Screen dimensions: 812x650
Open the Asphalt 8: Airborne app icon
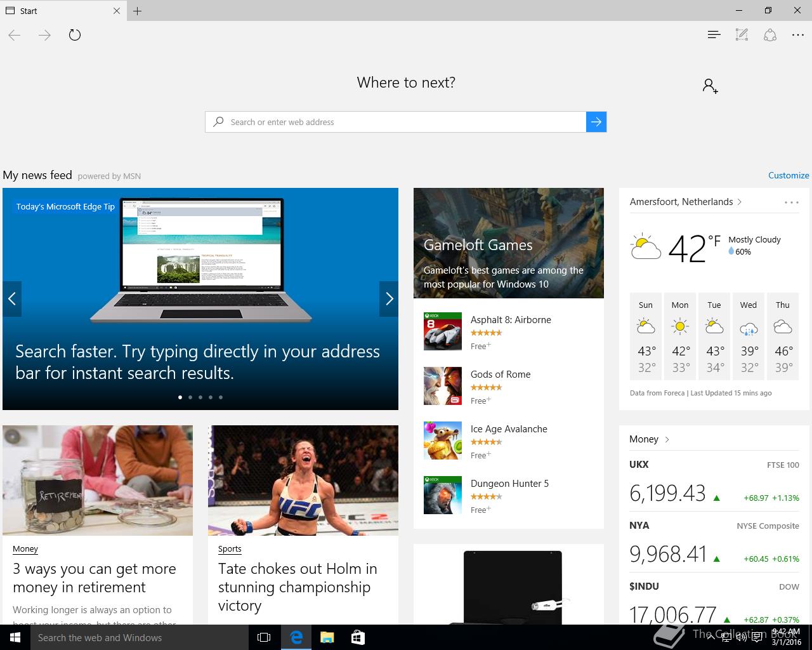coord(443,331)
